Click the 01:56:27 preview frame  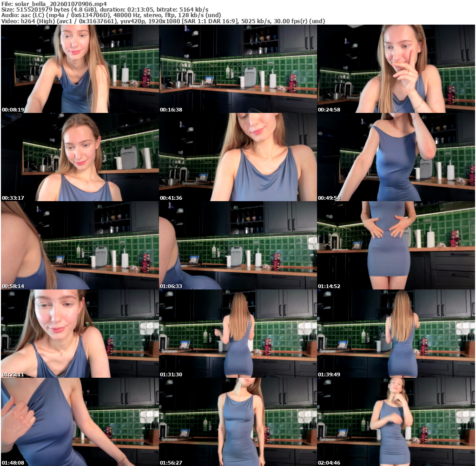click(x=238, y=422)
